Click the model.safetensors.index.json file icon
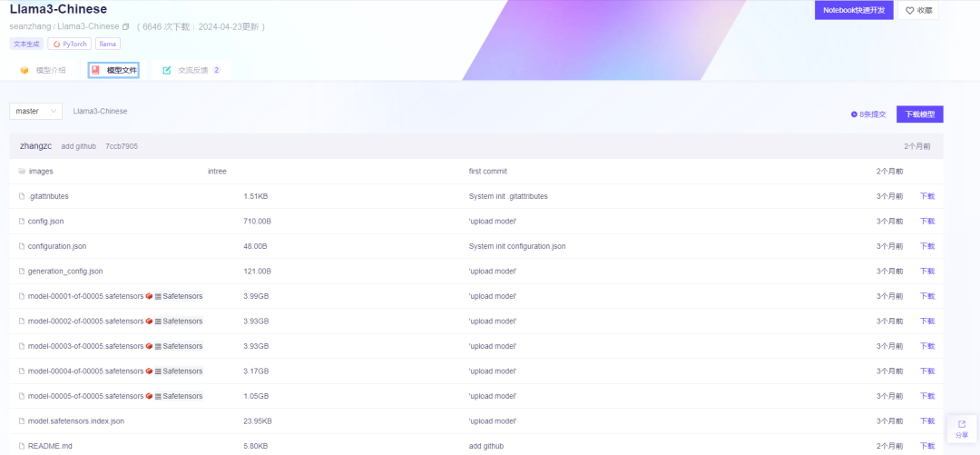The height and width of the screenshot is (455, 980). click(x=22, y=421)
